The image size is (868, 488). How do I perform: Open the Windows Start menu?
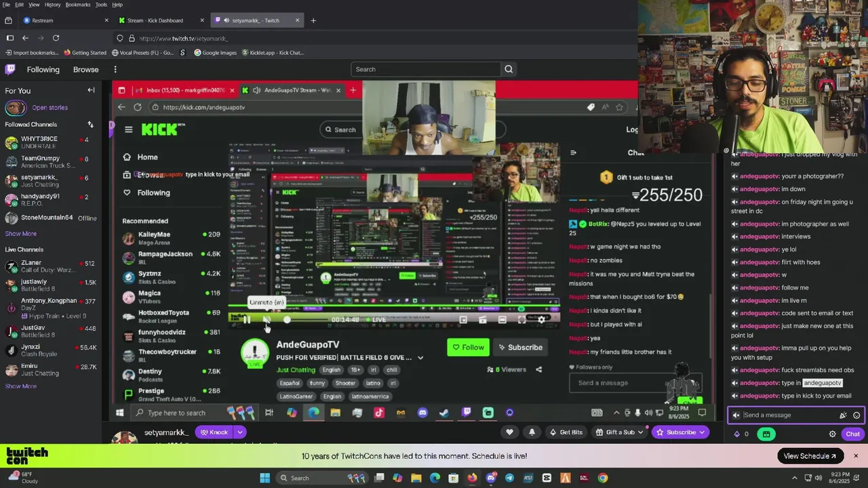click(x=265, y=478)
